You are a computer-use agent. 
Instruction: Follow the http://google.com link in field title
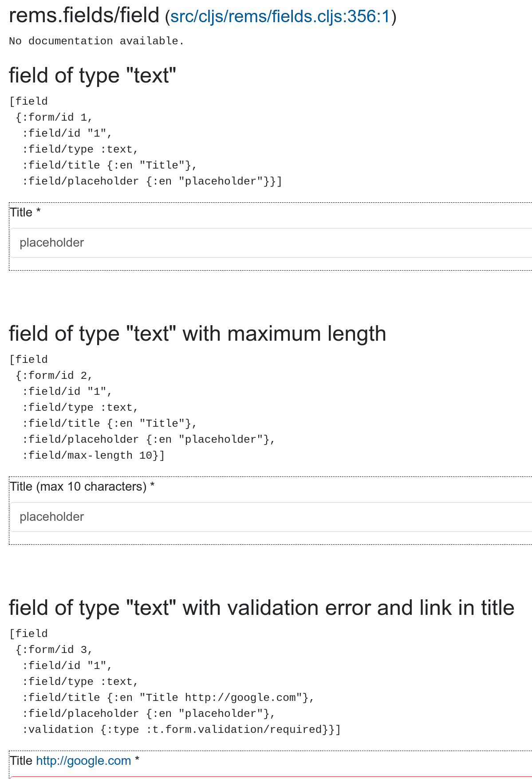click(x=83, y=761)
